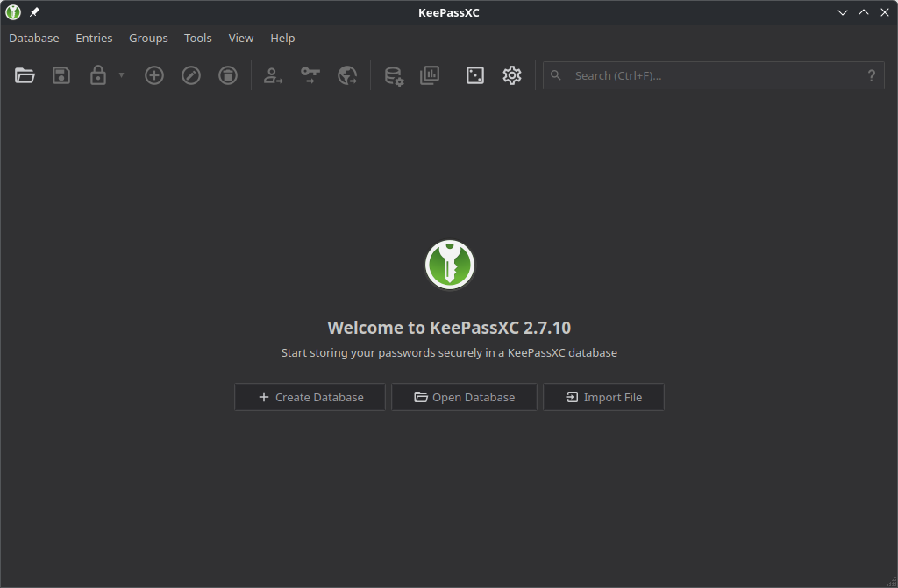Close the KeePassXC window

click(x=885, y=12)
